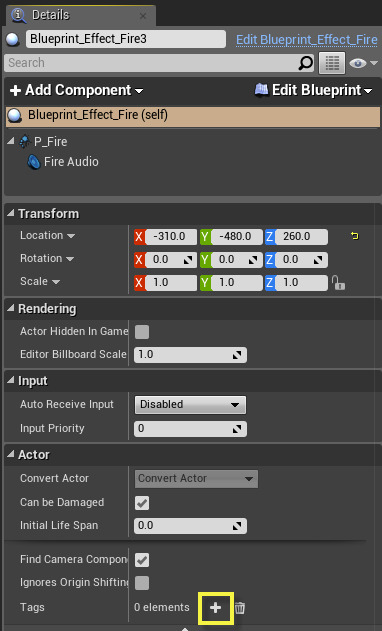The width and height of the screenshot is (382, 631).
Task: Click the actor sphere icon beside name field
Action: click(x=13, y=39)
